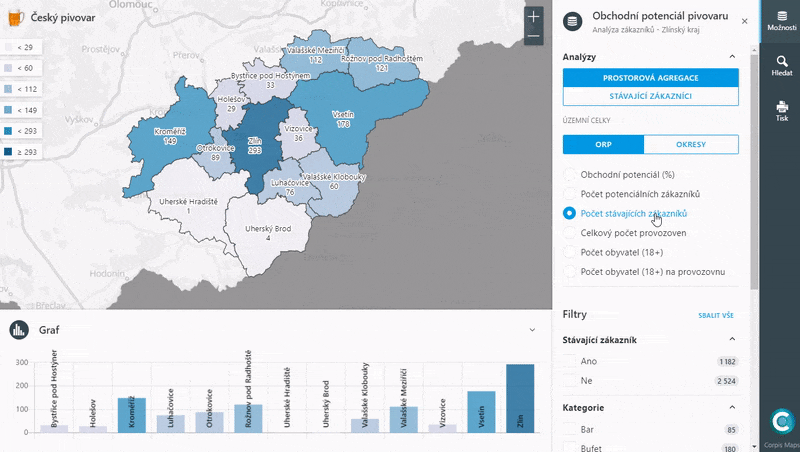Check the Bufet category filter
Screen dimensions: 800x452
tap(569, 448)
